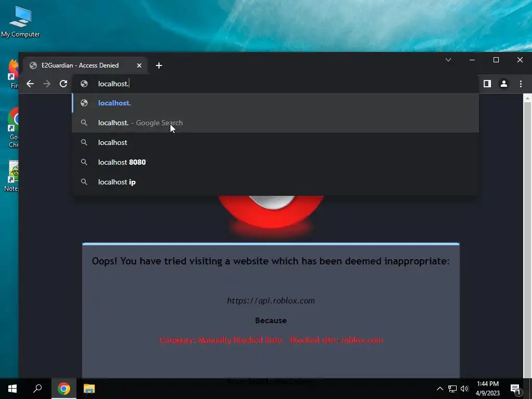This screenshot has width=532, height=399.
Task: Open taskbar search magnifier
Action: 37,389
